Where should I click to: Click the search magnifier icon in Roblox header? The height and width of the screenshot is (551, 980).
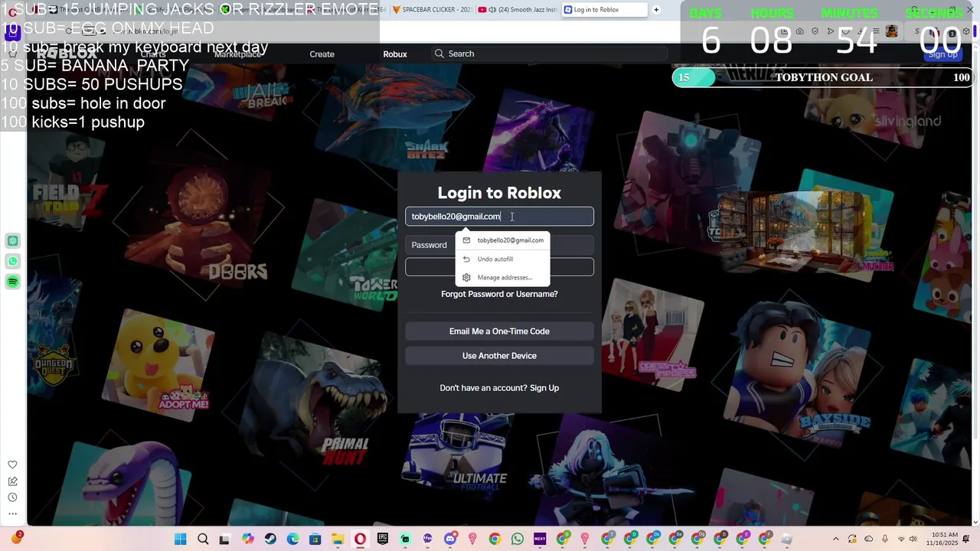(x=439, y=54)
